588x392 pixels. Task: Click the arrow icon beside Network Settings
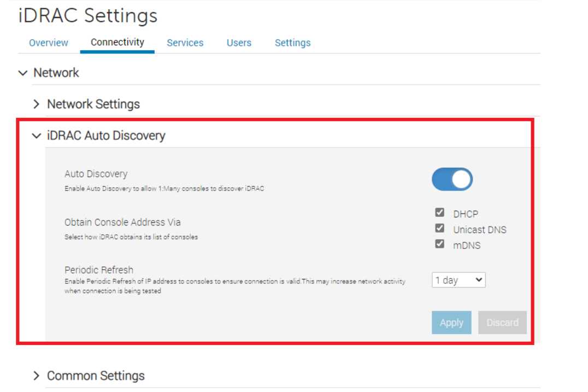tap(37, 104)
